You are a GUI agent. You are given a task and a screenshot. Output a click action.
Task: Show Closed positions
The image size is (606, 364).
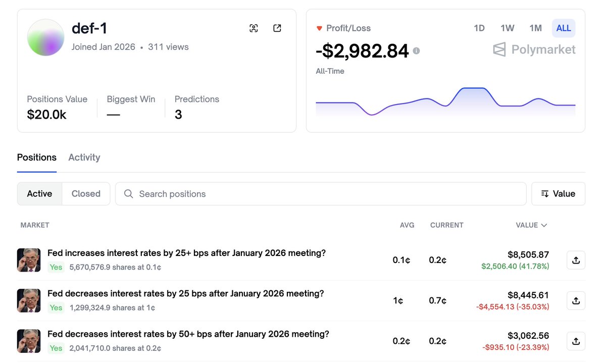tap(86, 194)
